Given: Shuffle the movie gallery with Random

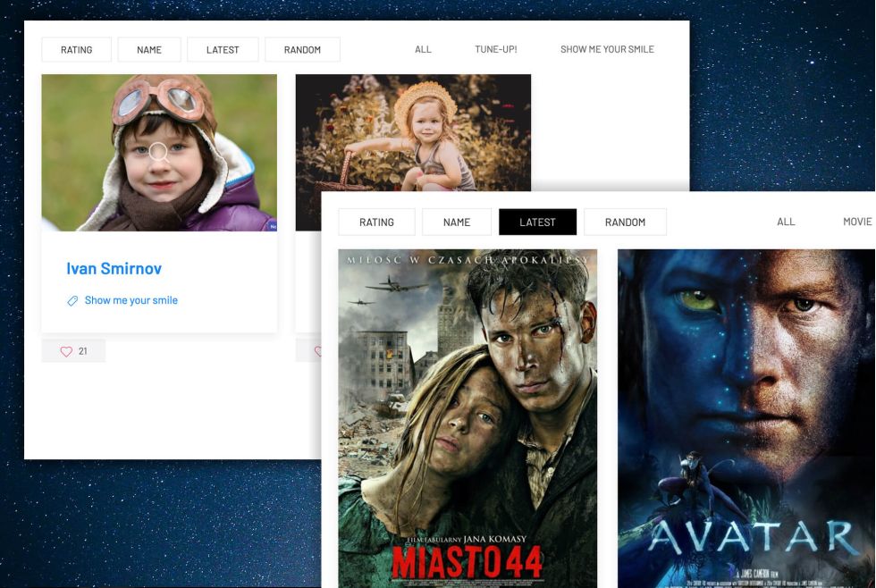Looking at the screenshot, I should (x=625, y=223).
